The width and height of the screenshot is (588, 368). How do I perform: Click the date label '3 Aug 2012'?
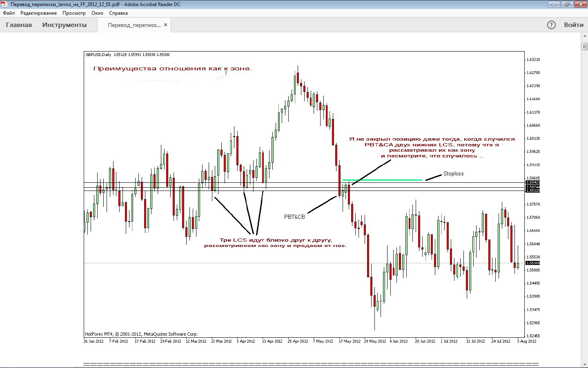click(527, 341)
